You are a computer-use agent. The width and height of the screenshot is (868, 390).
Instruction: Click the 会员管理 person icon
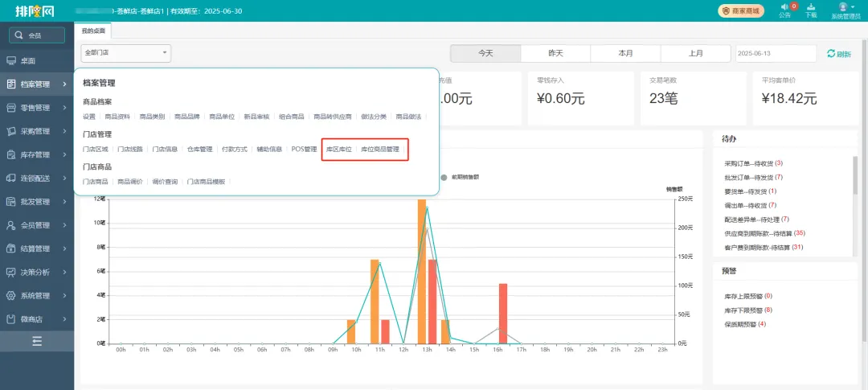pyautogui.click(x=11, y=225)
